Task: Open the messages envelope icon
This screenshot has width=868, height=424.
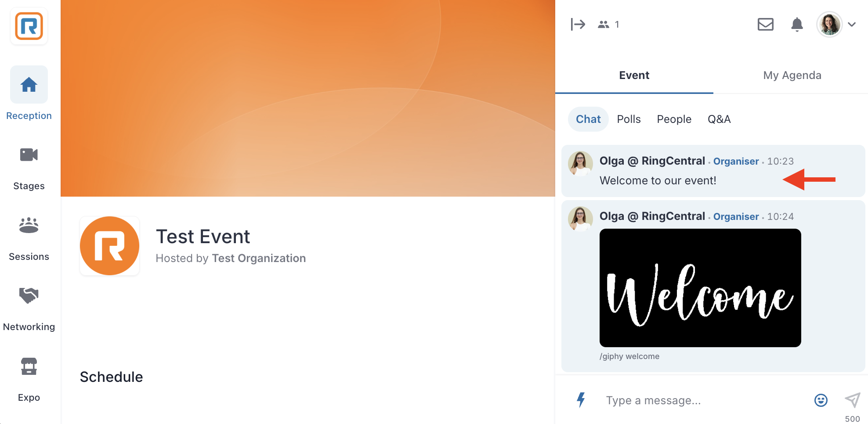Action: [x=766, y=24]
